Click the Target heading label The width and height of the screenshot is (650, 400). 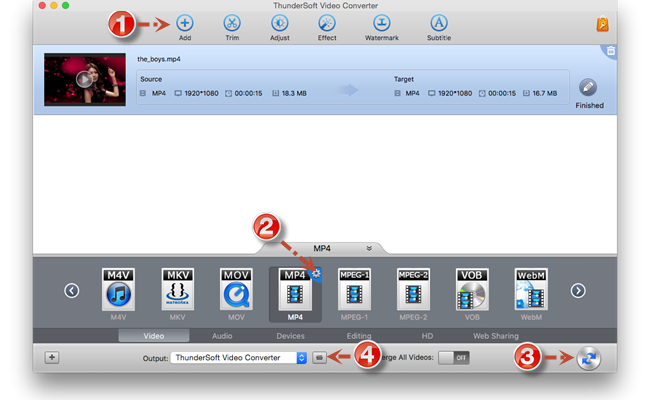pyautogui.click(x=404, y=79)
